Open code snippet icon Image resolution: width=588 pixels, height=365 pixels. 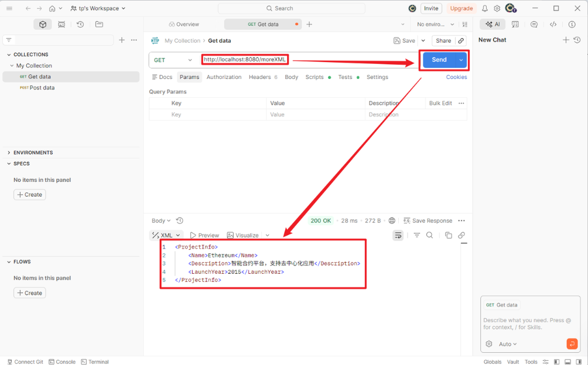point(553,25)
